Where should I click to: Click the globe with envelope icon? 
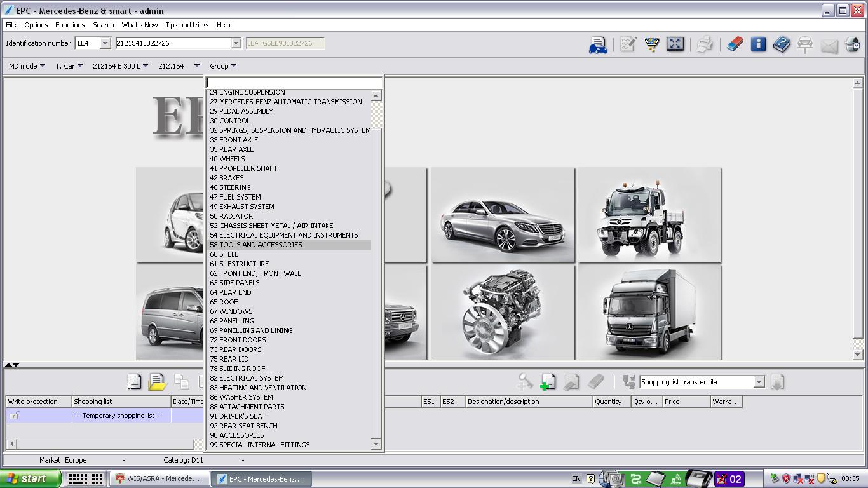point(853,44)
